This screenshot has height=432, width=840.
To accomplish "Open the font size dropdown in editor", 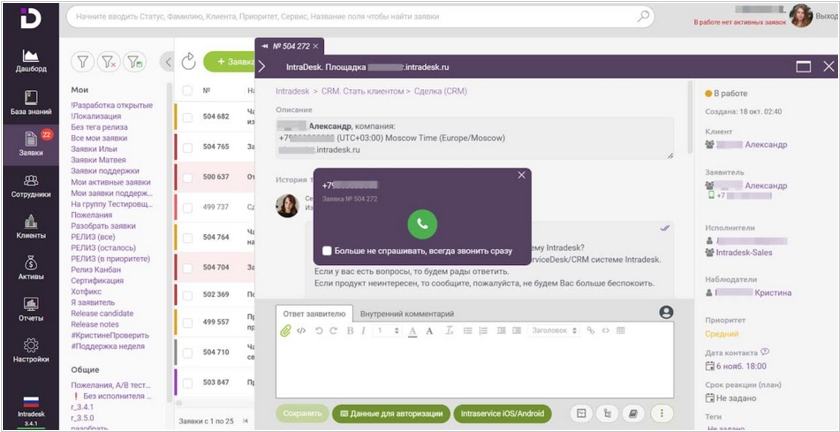I will (x=385, y=330).
